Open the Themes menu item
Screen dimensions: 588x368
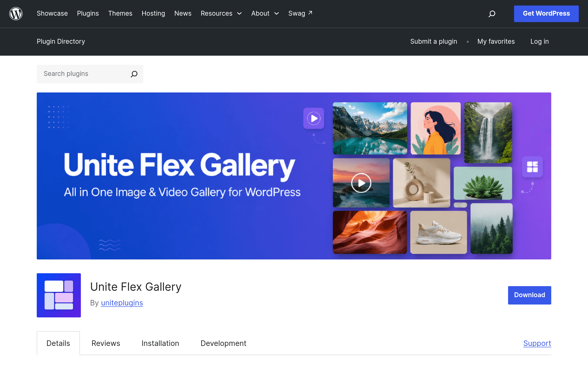click(120, 13)
